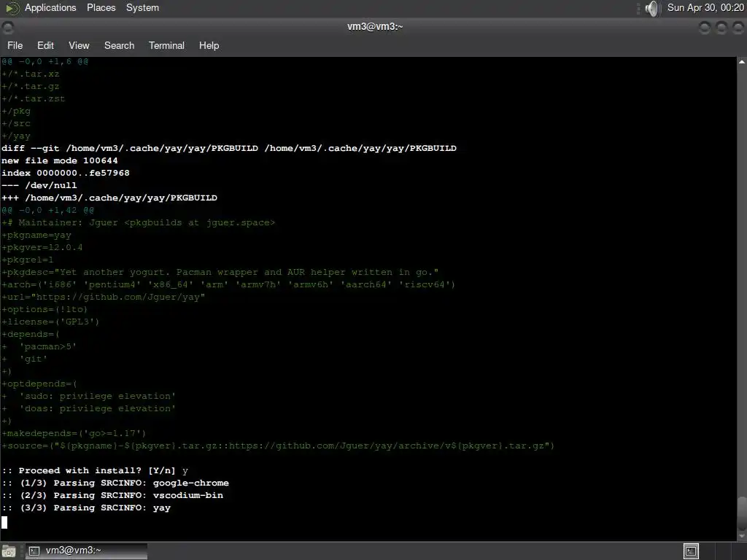Viewport: 747px width, 560px height.
Task: Click the '+pkgdesc=' yogurt description line
Action: pyautogui.click(x=220, y=272)
